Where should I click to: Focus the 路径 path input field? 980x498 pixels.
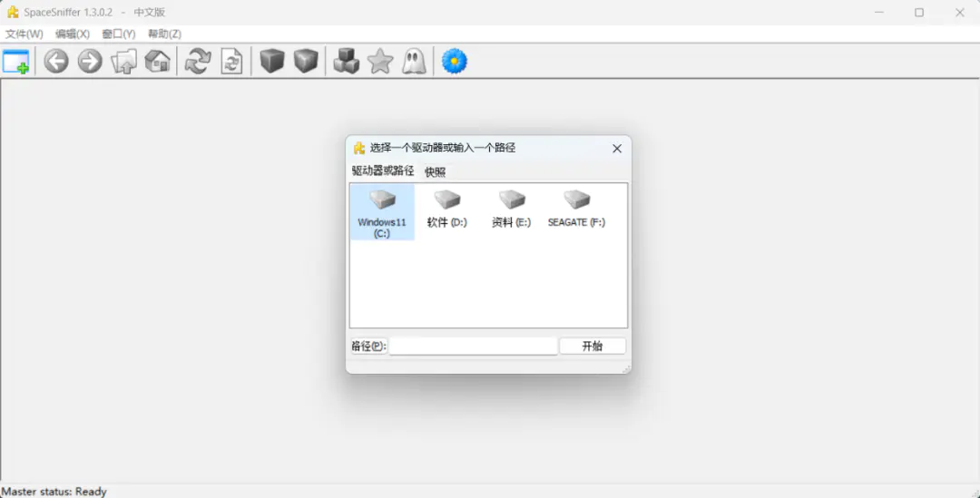[473, 346]
